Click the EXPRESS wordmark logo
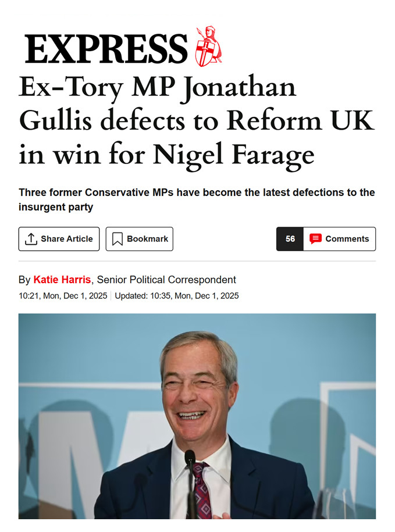The image size is (395, 532). (106, 48)
